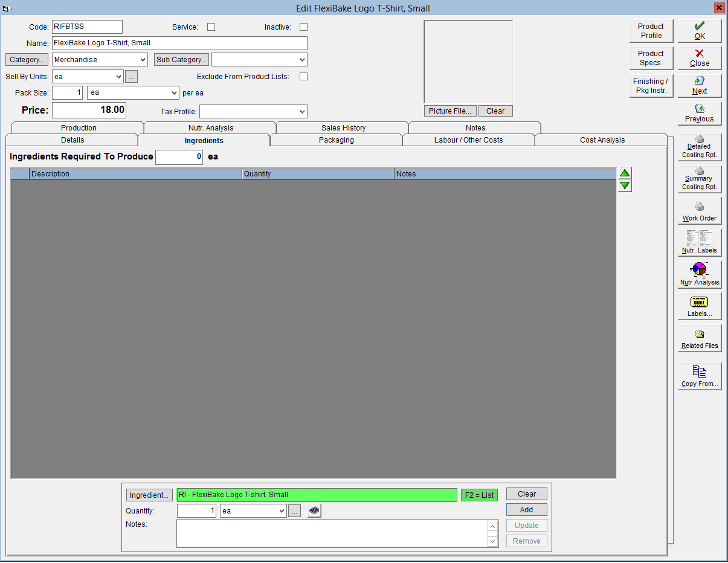Click the Ingredients Required To Produce field
Screen dimensions: 728x563
click(x=179, y=157)
